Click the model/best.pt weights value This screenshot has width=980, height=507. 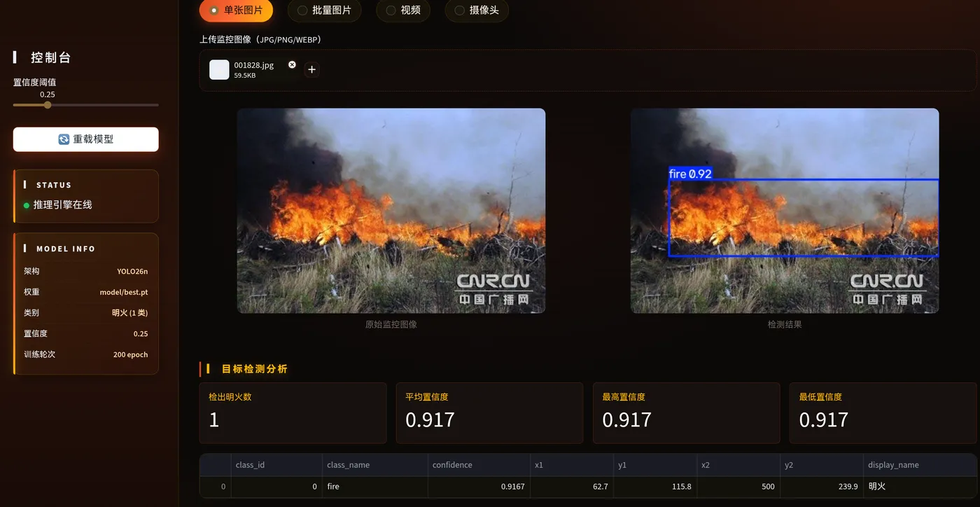click(124, 292)
